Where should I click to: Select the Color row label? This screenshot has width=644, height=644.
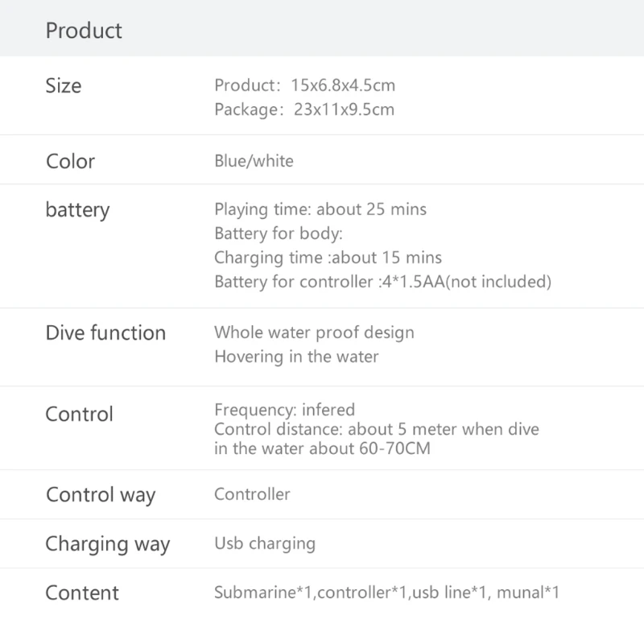point(70,161)
